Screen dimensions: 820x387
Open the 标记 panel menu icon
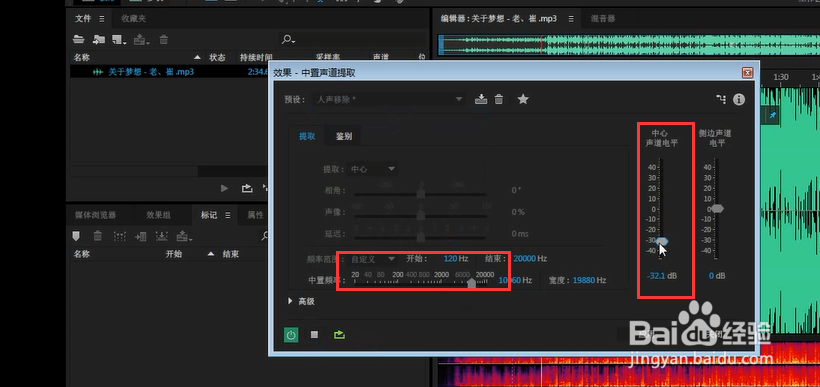click(227, 215)
